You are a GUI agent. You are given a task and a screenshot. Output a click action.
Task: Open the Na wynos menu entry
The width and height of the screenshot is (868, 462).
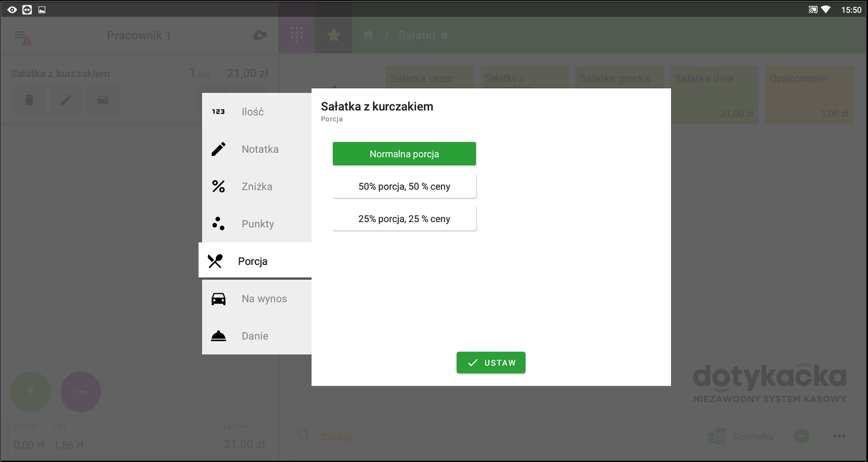257,299
